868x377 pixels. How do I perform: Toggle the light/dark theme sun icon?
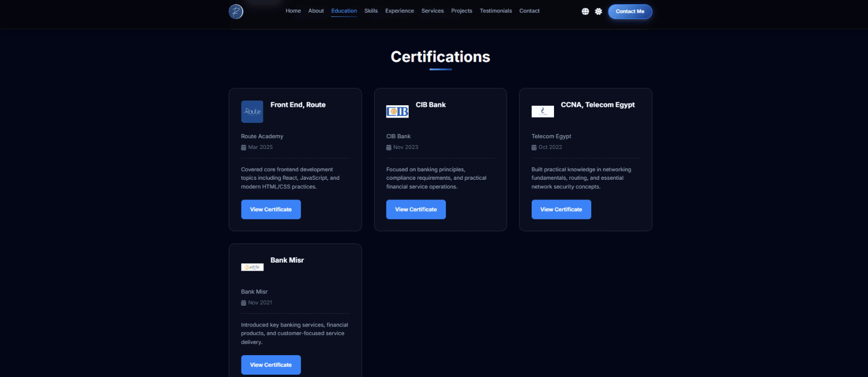pyautogui.click(x=598, y=11)
